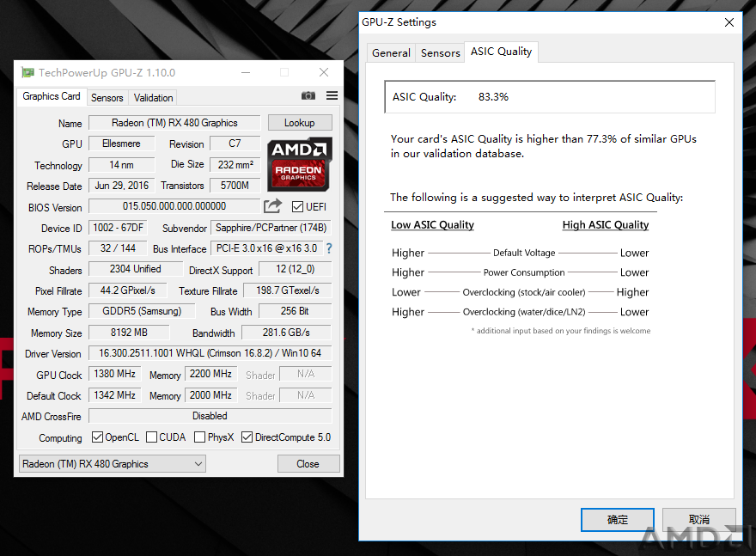This screenshot has width=756, height=556.
Task: Toggle the CUDA checkbox
Action: 151,437
